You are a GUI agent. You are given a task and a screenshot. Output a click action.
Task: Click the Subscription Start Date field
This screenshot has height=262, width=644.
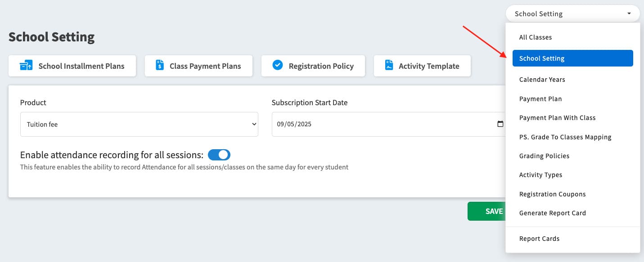click(390, 124)
